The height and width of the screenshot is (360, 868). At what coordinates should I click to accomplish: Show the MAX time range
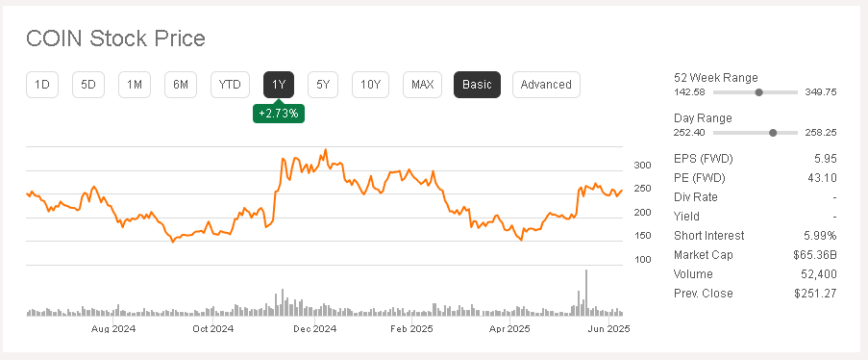(x=422, y=85)
